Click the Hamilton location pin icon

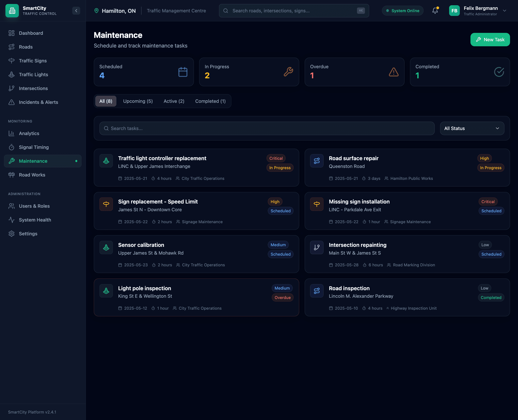click(96, 11)
